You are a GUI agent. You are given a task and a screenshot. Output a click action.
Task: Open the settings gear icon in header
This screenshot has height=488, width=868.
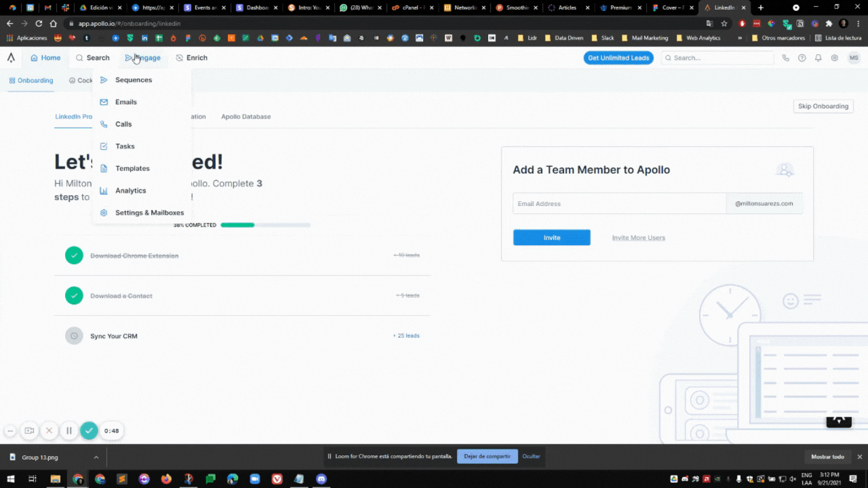click(x=834, y=58)
